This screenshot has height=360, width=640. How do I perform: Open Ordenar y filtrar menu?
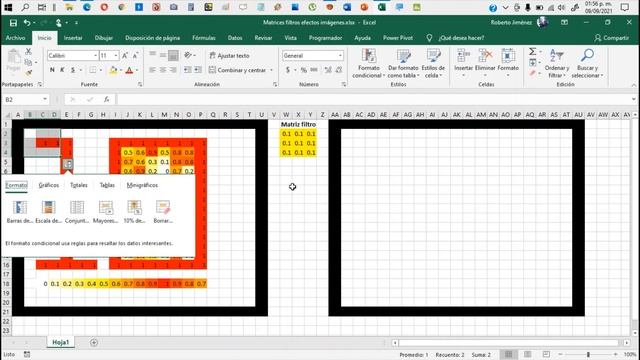coord(557,63)
